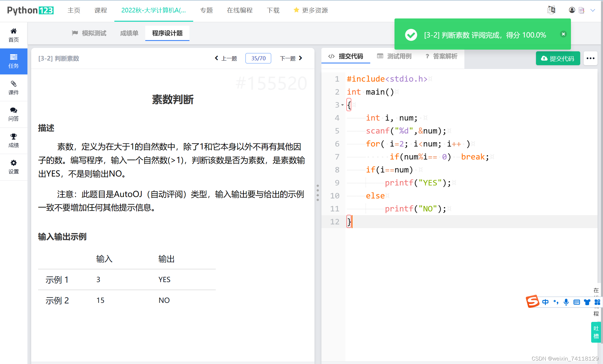Viewport: 603px width, 364px height.
Task: Dismiss the 评阅完成 notification
Action: point(563,34)
